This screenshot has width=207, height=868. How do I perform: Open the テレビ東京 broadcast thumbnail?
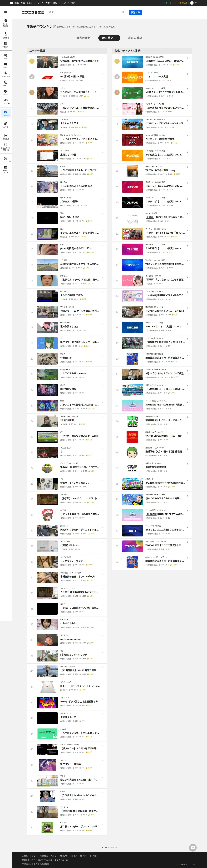click(132, 155)
